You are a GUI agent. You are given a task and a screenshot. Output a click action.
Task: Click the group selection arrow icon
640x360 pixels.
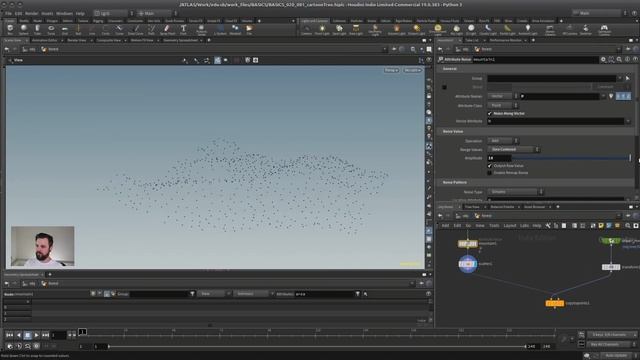coord(628,78)
